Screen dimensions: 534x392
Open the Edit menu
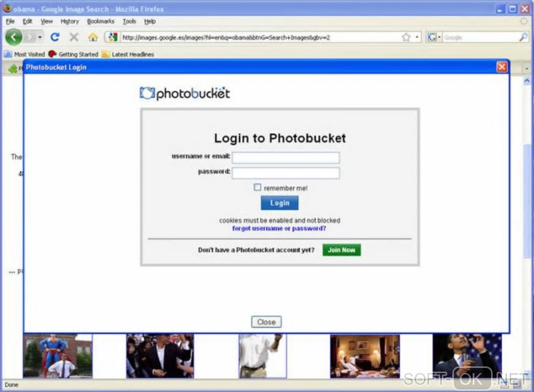pyautogui.click(x=27, y=21)
